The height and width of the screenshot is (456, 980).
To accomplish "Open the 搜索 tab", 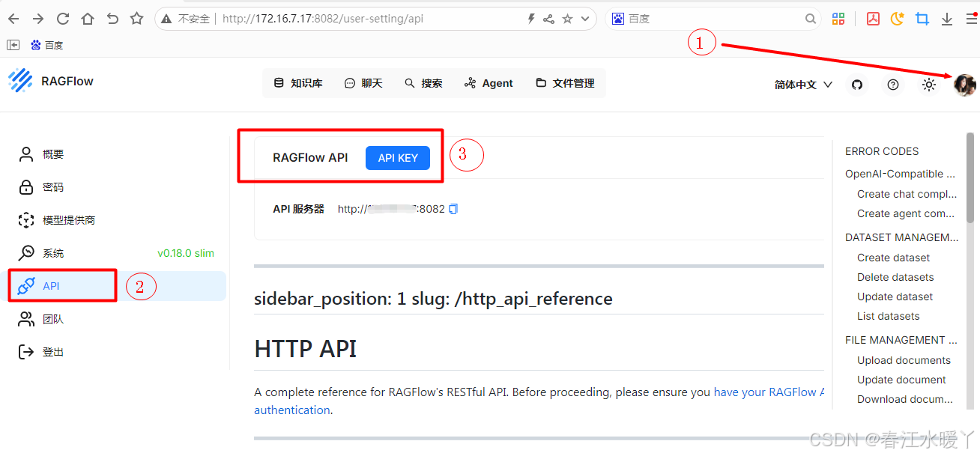I will tap(423, 83).
